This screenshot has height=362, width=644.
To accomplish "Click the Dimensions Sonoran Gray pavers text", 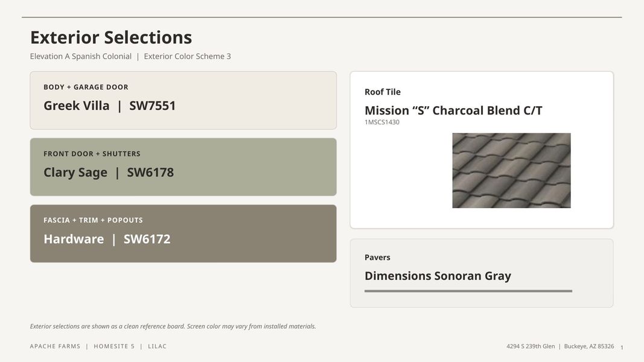I will pyautogui.click(x=438, y=276).
